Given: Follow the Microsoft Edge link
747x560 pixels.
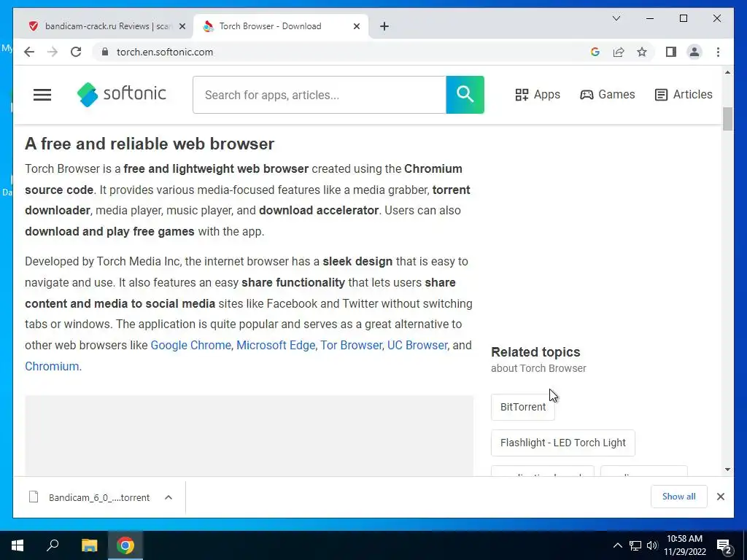Looking at the screenshot, I should point(276,345).
